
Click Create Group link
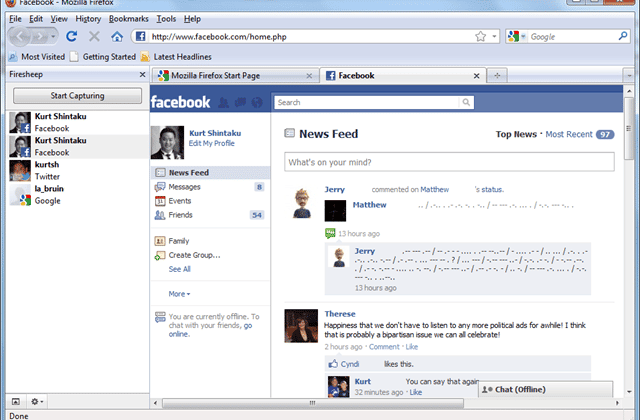(194, 255)
